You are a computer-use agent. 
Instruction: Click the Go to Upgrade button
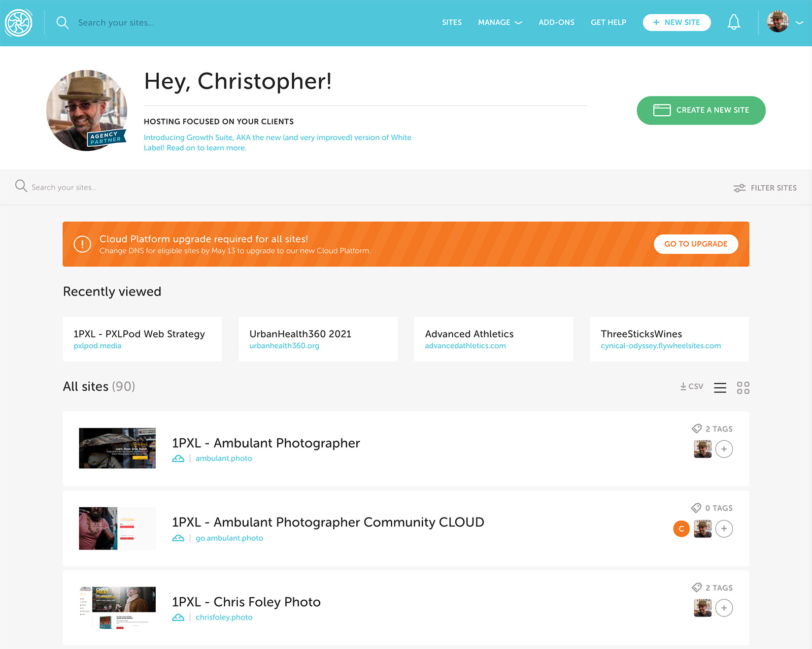[x=696, y=244]
